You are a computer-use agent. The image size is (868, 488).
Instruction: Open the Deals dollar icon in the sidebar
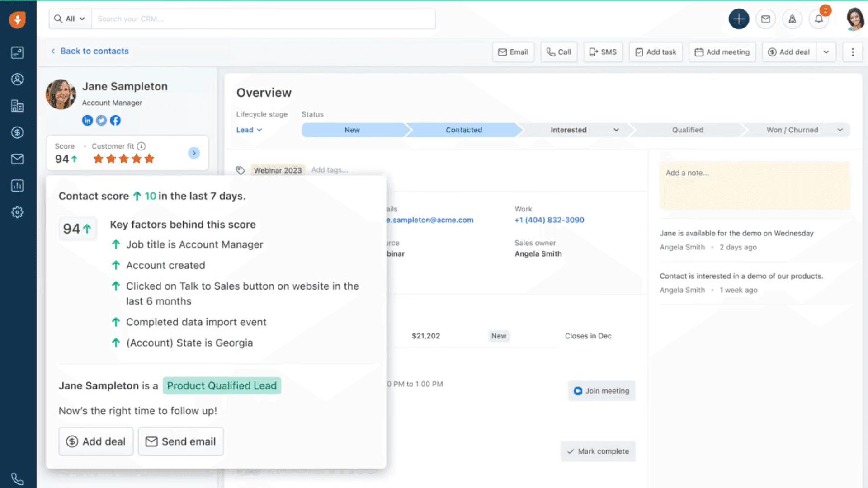[x=17, y=132]
